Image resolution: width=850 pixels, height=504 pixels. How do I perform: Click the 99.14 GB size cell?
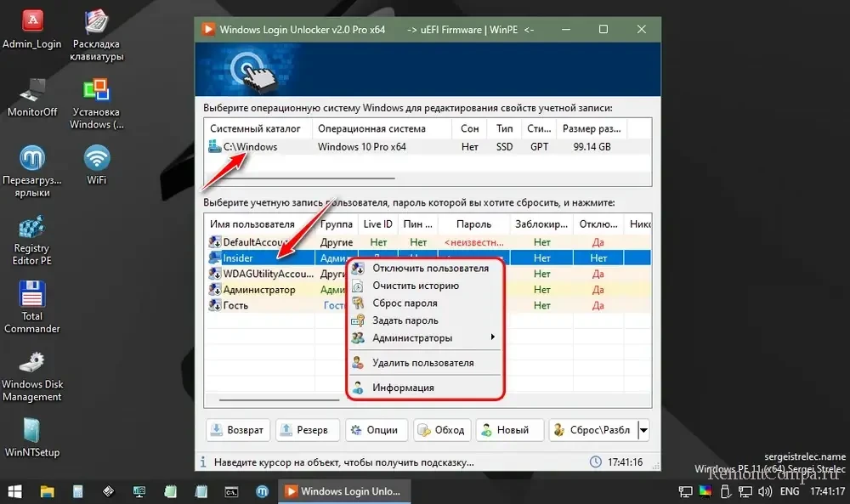coord(592,147)
